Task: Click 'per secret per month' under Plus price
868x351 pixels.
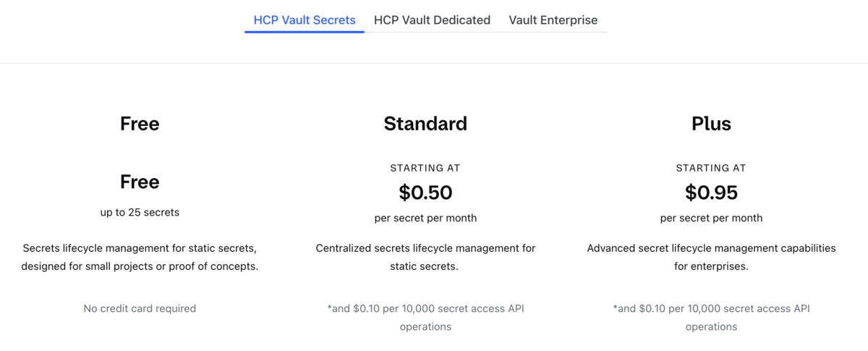Action: pyautogui.click(x=711, y=218)
